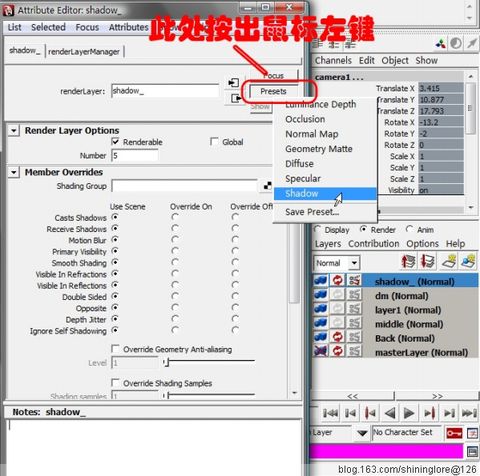Toggle renderable icon of dm layer
480x476 pixels.
click(321, 295)
